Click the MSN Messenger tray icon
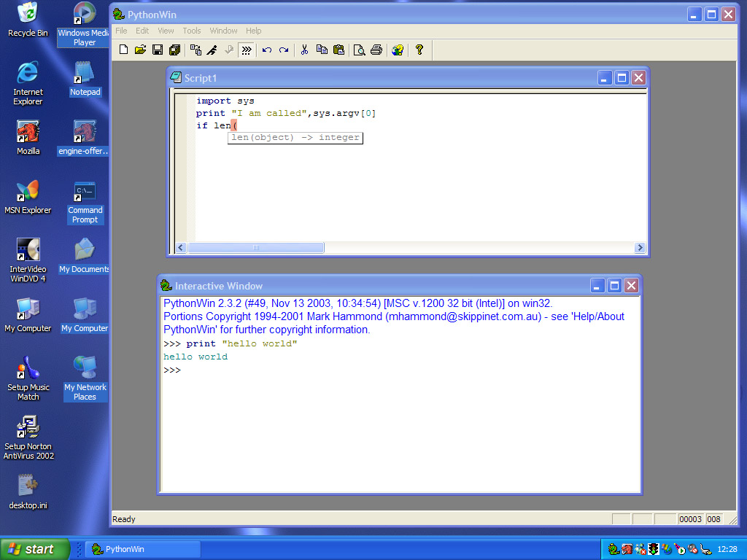 [x=640, y=550]
